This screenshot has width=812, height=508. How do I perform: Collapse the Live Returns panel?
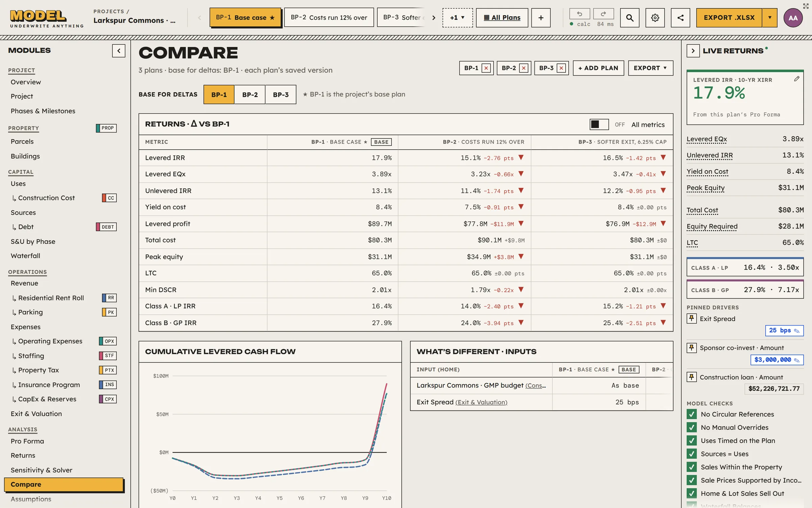click(693, 51)
